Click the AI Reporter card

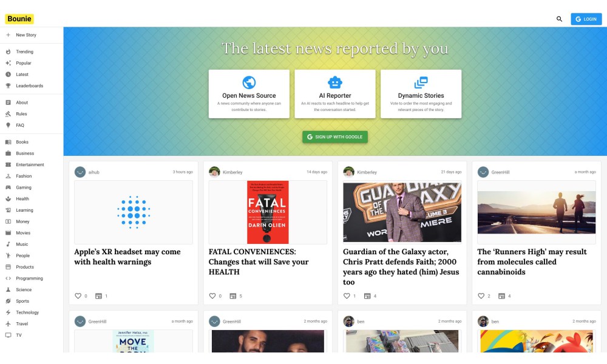pos(335,94)
